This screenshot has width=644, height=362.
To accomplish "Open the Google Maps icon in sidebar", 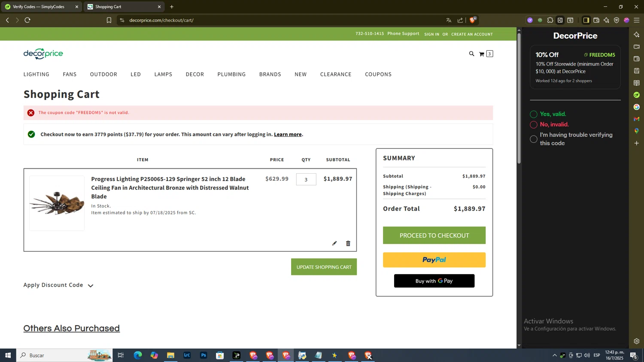I will pyautogui.click(x=637, y=131).
